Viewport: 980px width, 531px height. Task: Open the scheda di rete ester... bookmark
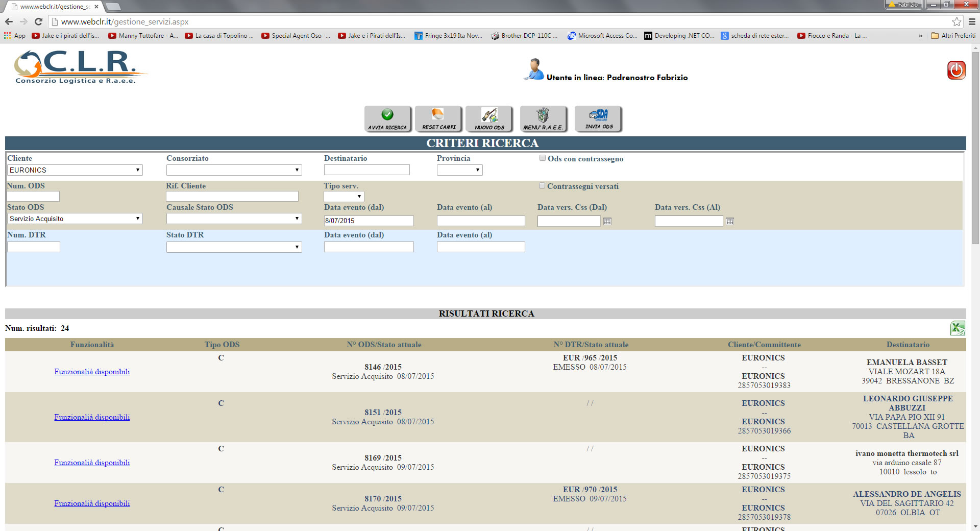755,36
